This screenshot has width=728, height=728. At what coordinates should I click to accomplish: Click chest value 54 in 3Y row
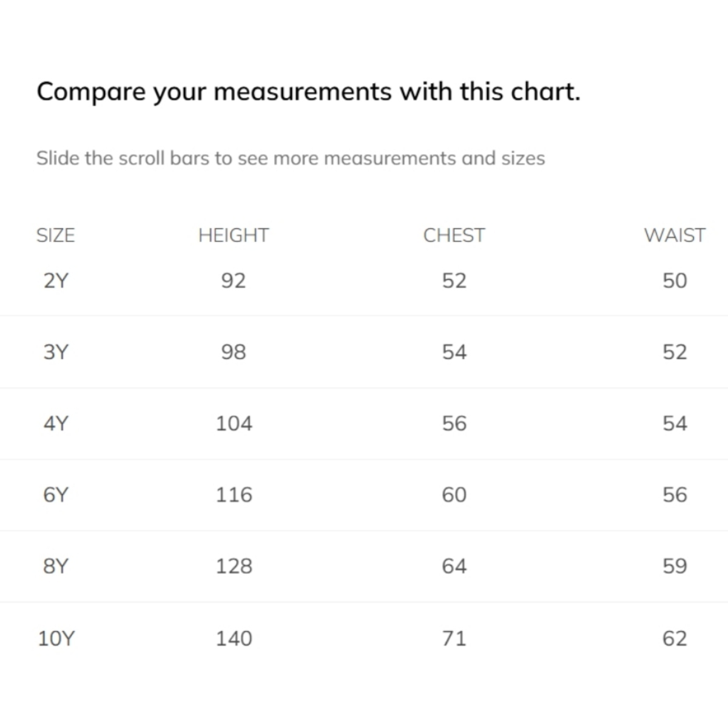click(x=454, y=352)
